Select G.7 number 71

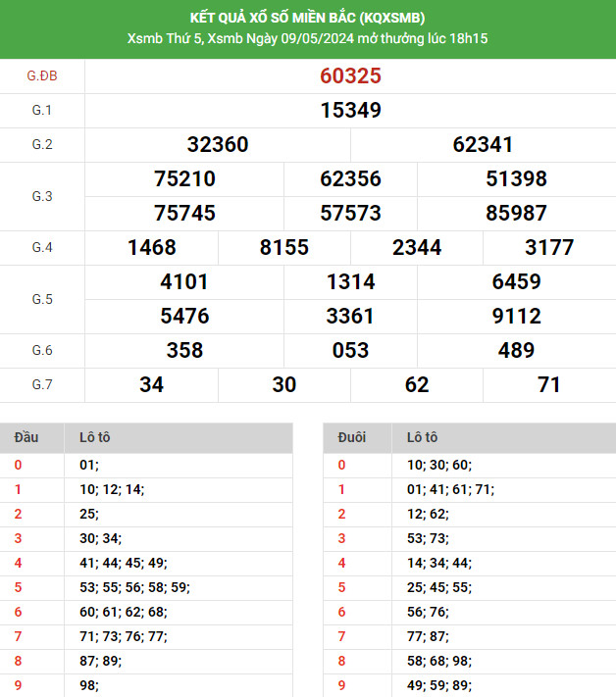pos(549,384)
